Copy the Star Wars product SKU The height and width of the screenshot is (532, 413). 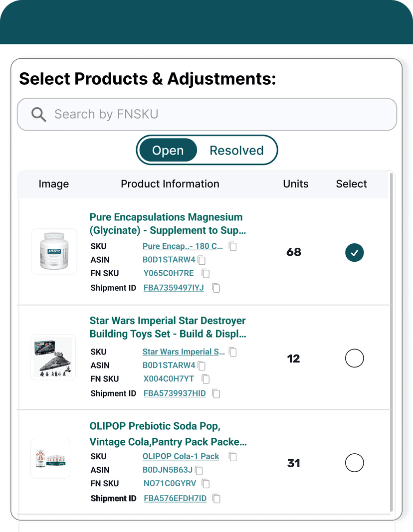tap(232, 352)
